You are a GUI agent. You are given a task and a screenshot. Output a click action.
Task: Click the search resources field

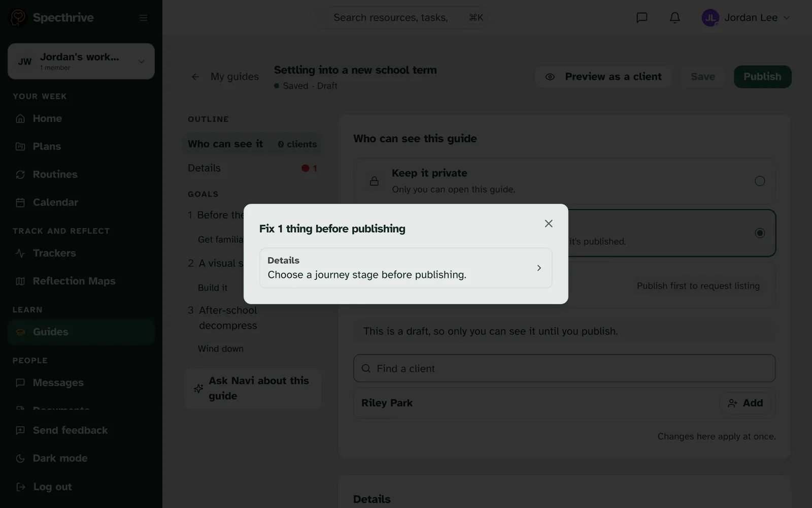pyautogui.click(x=401, y=18)
